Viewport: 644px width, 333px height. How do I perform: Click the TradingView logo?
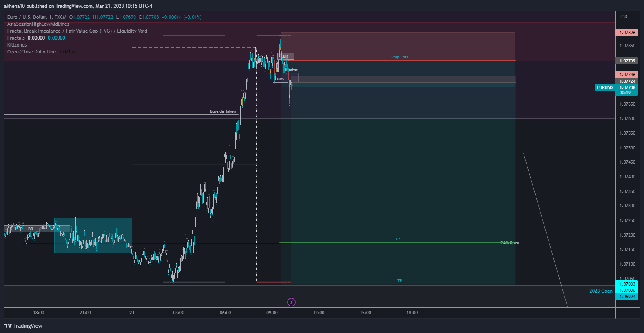tap(23, 326)
